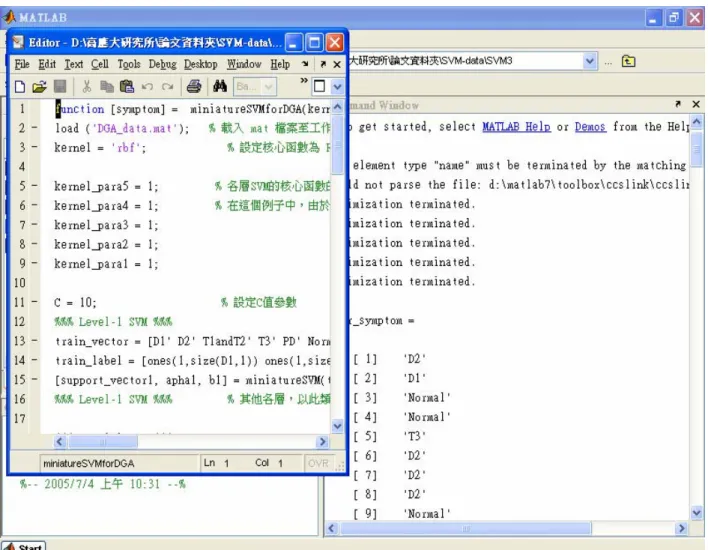Viewport: 708px width, 550px height.
Task: Set breakpoint dash on line 13
Action: click(34, 340)
